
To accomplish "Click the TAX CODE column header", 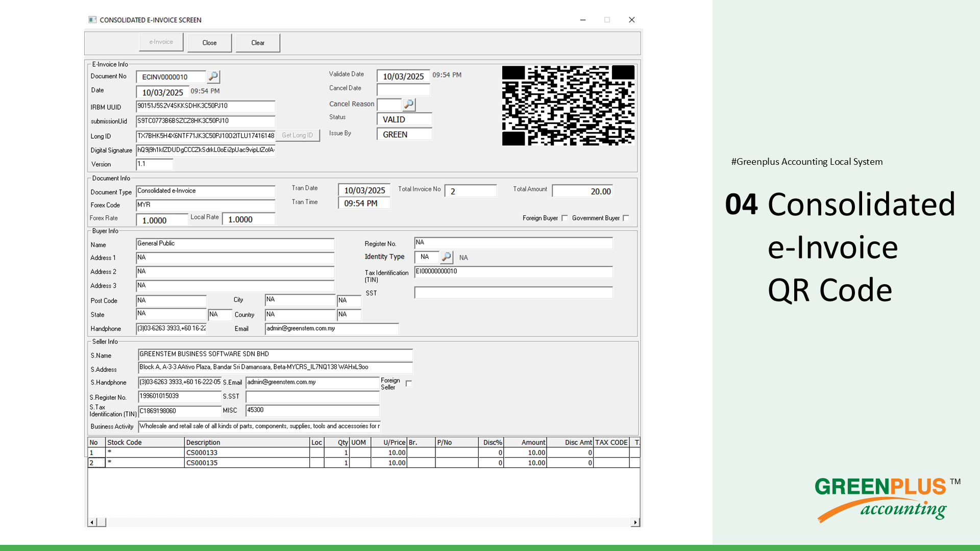I will coord(611,442).
